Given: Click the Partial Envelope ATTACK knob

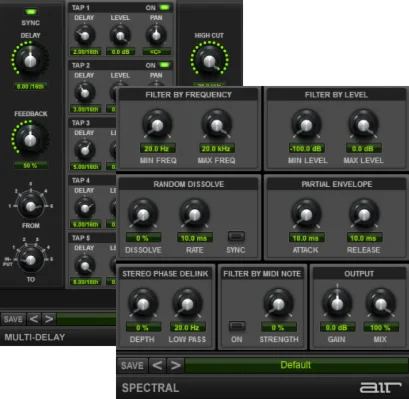Looking at the screenshot, I should 306,215.
